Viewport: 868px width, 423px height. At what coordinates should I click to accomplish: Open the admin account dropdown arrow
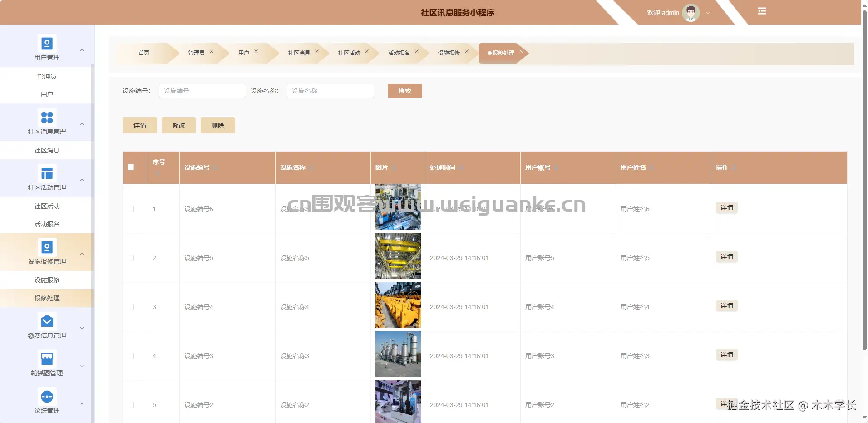coord(708,13)
